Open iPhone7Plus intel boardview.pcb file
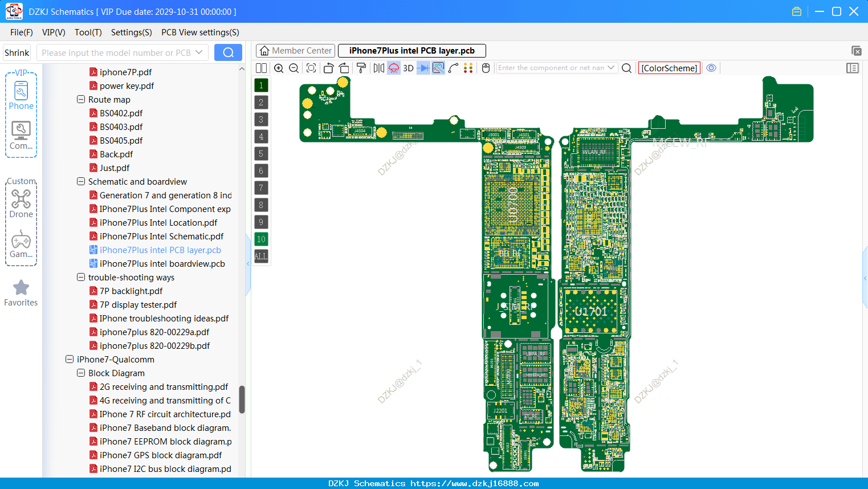This screenshot has height=489, width=868. [157, 263]
